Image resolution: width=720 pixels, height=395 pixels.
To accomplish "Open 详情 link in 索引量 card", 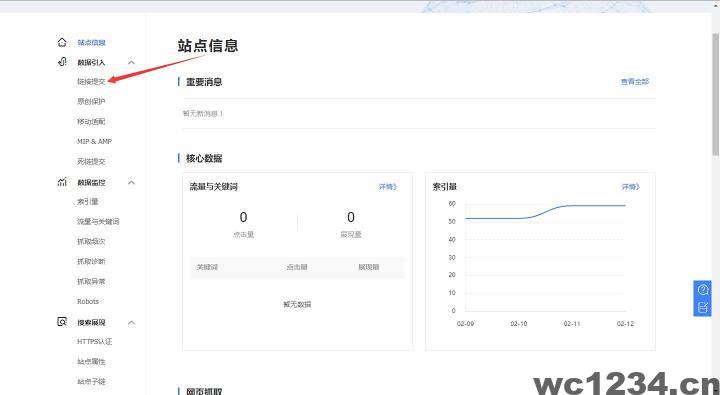I will point(630,186).
